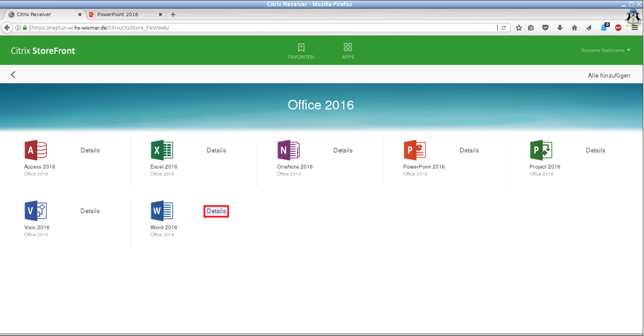Launch Excel 2016 via its icon
The height and width of the screenshot is (336, 644).
coord(162,150)
